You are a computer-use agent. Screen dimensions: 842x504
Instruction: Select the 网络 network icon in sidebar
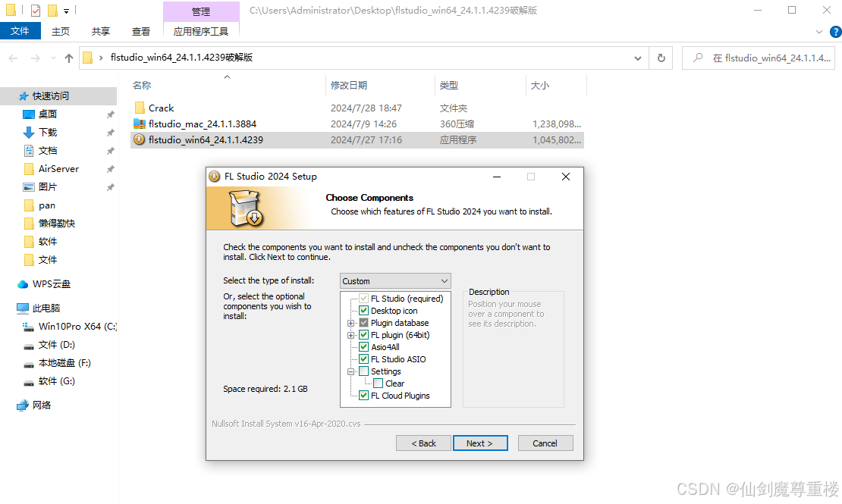click(23, 405)
